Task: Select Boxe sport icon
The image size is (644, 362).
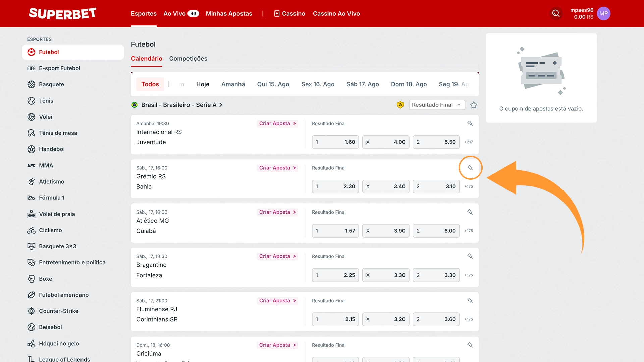Action: pos(31,279)
